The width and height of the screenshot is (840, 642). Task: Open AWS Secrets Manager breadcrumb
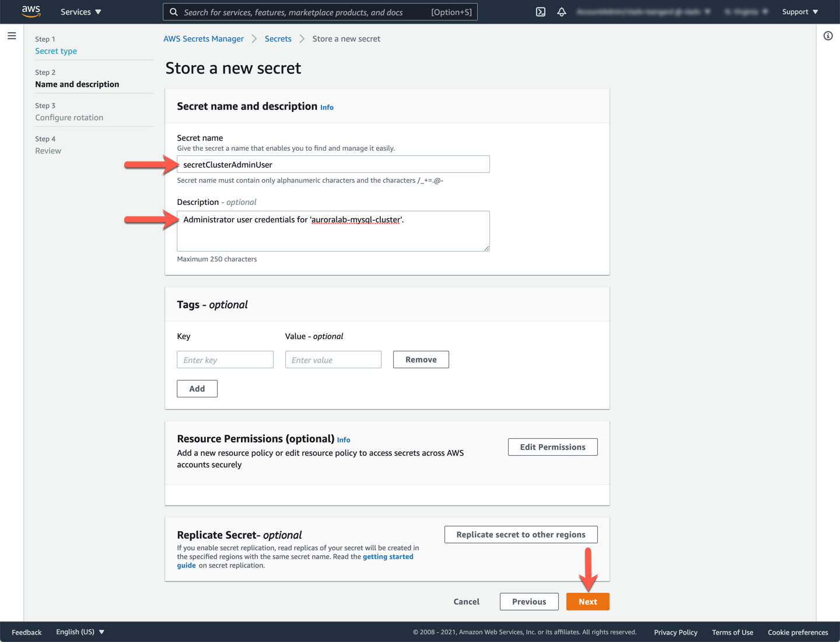click(x=204, y=39)
